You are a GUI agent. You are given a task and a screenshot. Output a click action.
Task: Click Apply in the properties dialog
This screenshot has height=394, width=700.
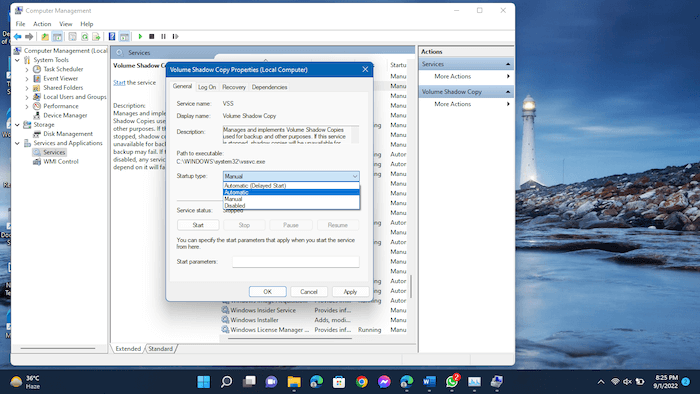tap(350, 292)
